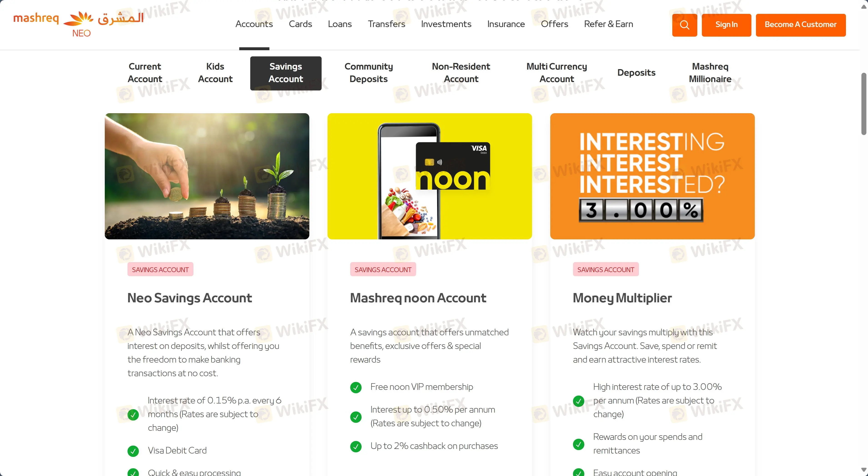Screen dimensions: 868x476
Task: Click green checkmark beside Visa Debit Card
Action: (x=133, y=451)
